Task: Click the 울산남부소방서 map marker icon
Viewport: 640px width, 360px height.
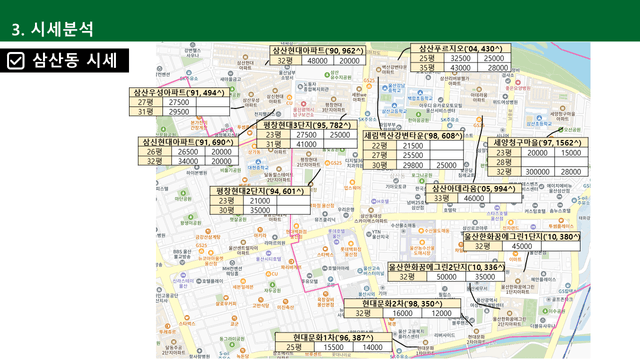Action: coord(287,67)
